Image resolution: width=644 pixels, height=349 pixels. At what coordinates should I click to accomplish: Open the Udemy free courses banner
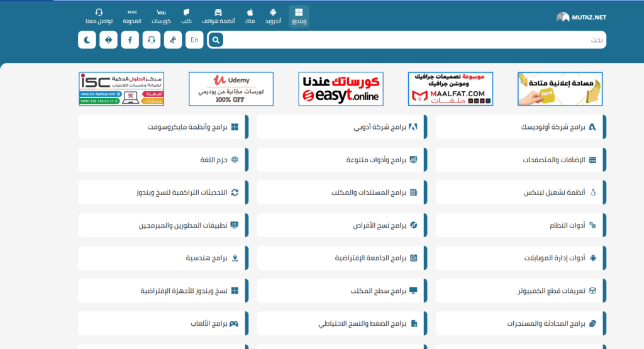click(231, 89)
